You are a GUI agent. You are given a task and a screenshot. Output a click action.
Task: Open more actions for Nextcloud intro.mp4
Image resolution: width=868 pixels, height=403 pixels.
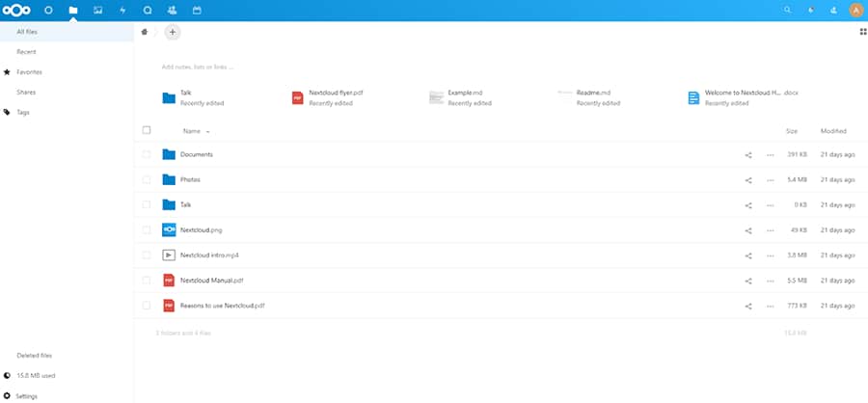pos(770,255)
